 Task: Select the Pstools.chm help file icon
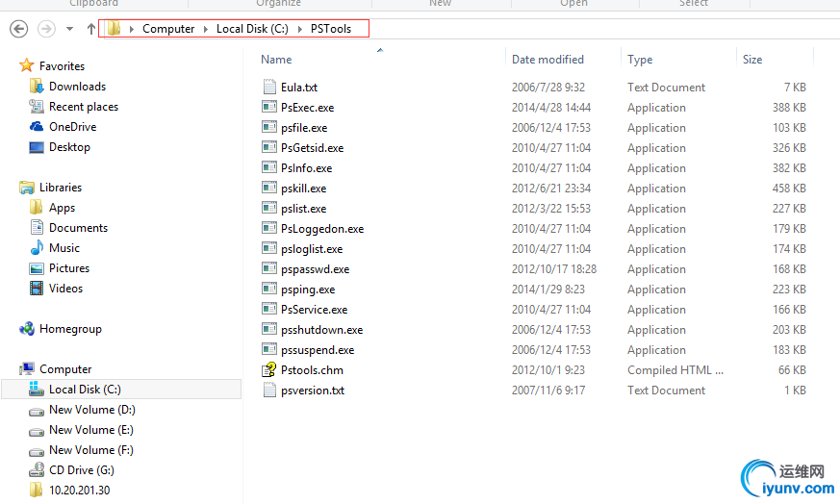click(269, 369)
